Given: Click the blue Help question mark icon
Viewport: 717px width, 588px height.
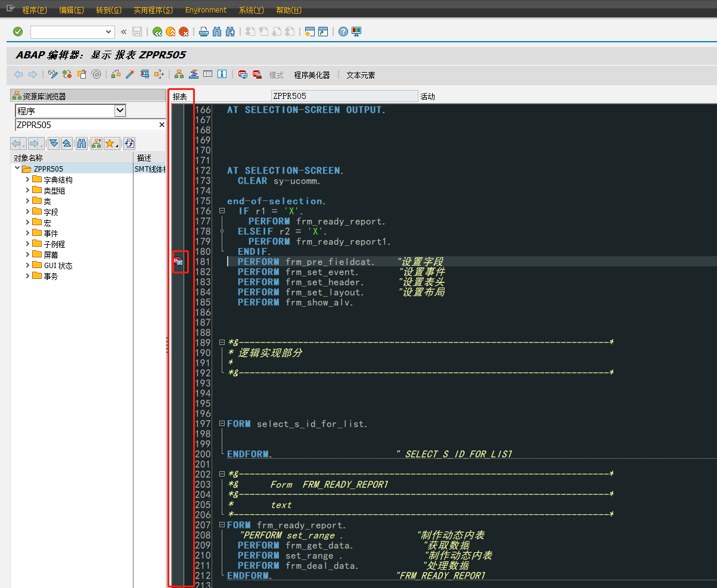Looking at the screenshot, I should pos(343,32).
